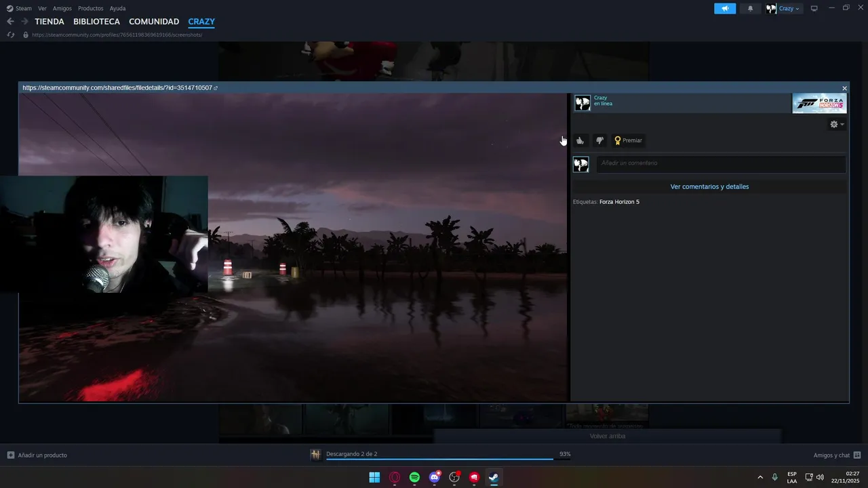Viewport: 868px width, 488px height.
Task: Click the Forza Horizon 5 game banner
Action: [819, 103]
